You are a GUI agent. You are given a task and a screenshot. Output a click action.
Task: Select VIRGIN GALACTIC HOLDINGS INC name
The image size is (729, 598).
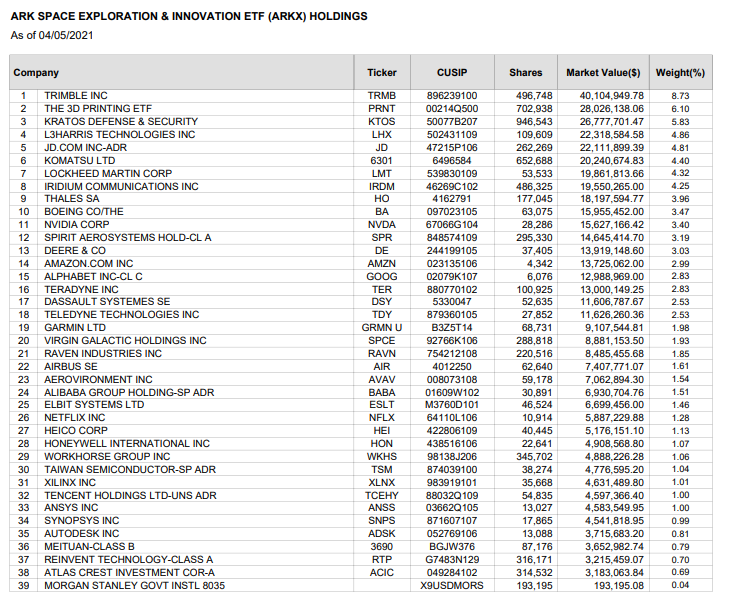tap(125, 341)
